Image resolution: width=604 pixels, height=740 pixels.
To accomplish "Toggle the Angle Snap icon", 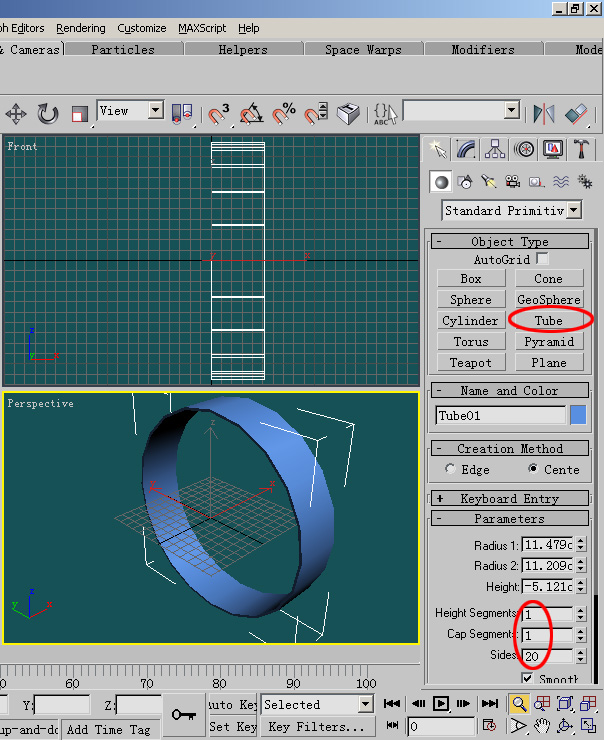I will click(x=251, y=114).
